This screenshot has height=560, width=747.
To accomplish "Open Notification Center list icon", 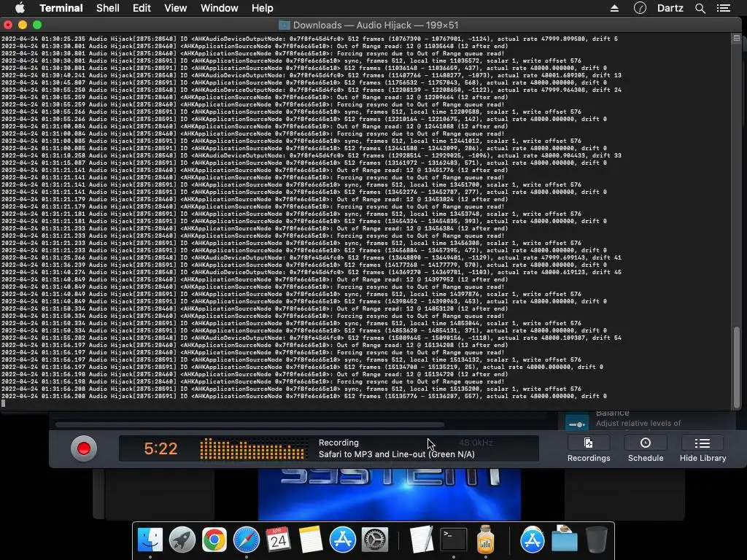I will point(724,8).
